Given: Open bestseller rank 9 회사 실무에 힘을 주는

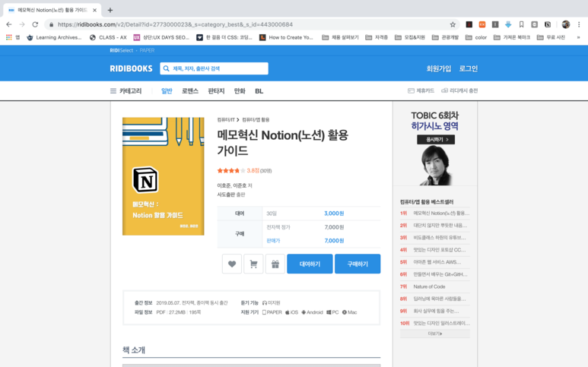Looking at the screenshot, I should 435,311.
